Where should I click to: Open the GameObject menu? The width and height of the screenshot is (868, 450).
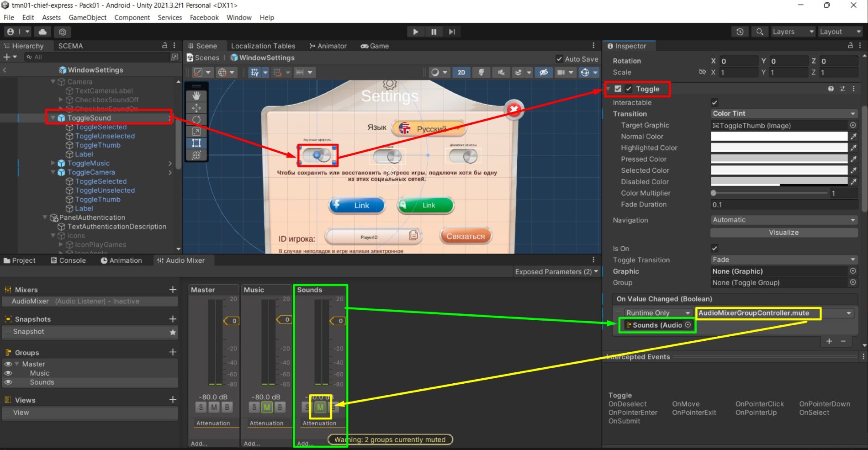pyautogui.click(x=87, y=17)
